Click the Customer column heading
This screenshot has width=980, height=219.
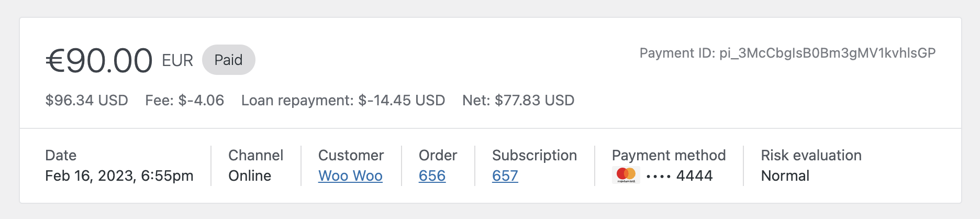click(x=351, y=156)
